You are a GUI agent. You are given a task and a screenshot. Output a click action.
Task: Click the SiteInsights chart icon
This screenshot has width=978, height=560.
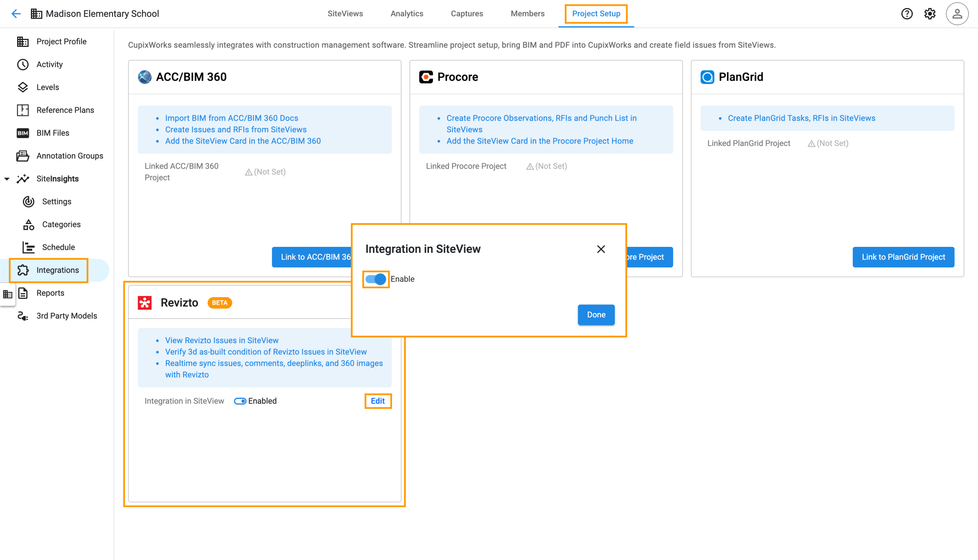[x=23, y=179]
